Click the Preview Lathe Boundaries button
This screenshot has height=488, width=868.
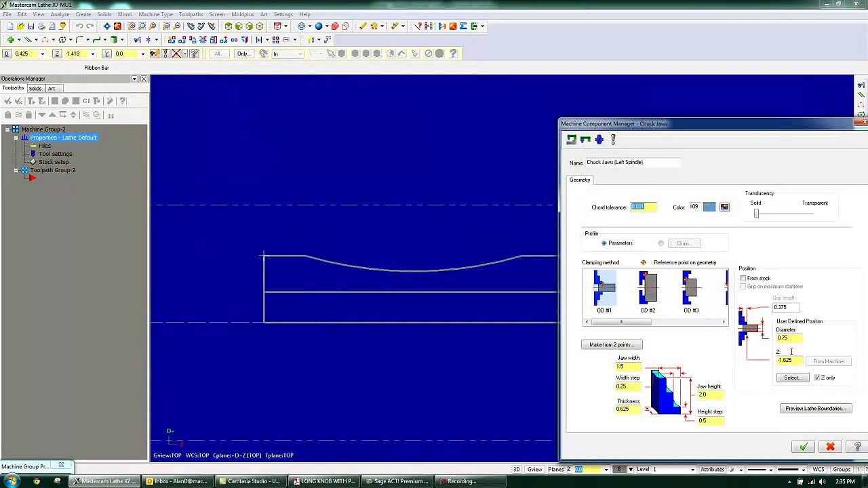click(816, 409)
